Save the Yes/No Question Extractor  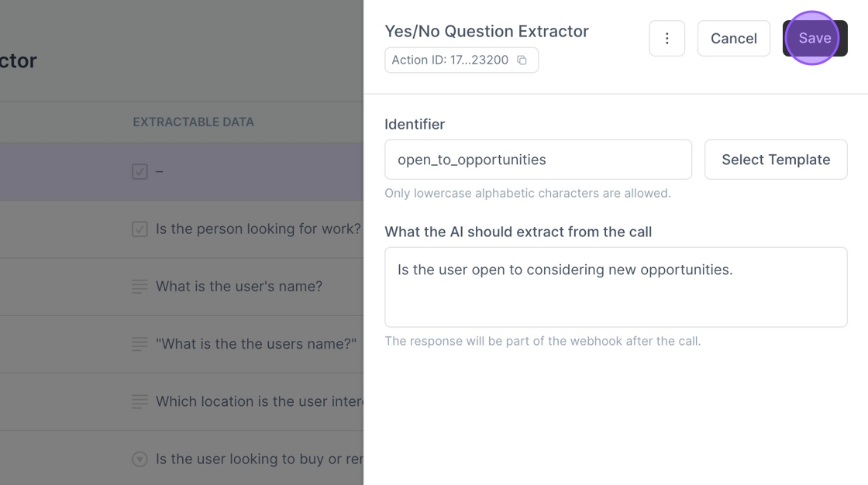(x=815, y=39)
